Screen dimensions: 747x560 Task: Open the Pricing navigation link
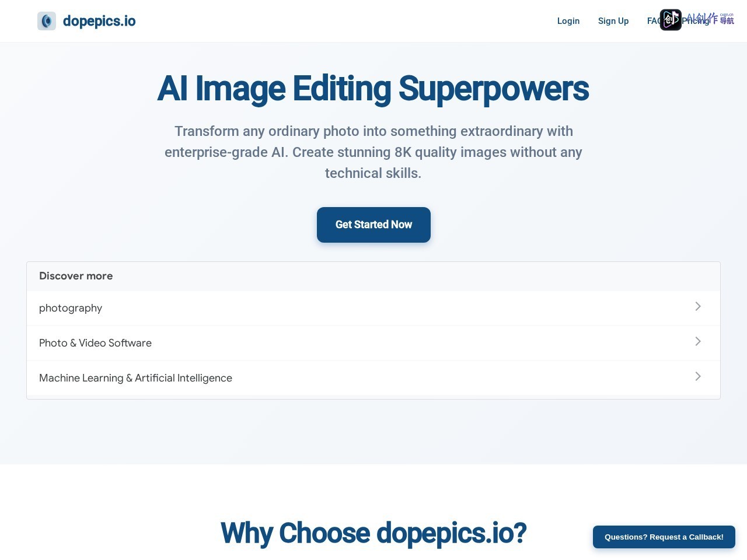[x=696, y=21]
